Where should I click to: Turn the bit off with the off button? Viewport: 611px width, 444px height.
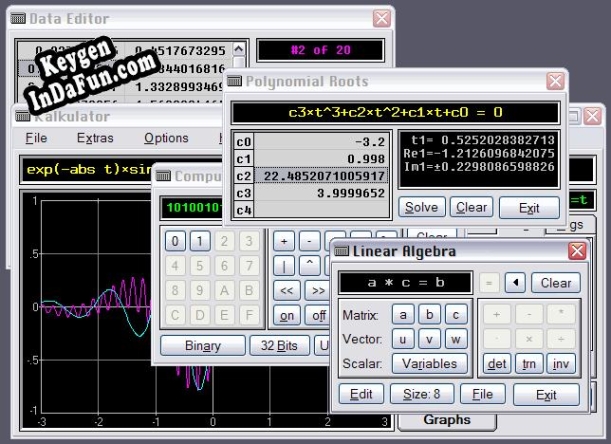[x=319, y=316]
